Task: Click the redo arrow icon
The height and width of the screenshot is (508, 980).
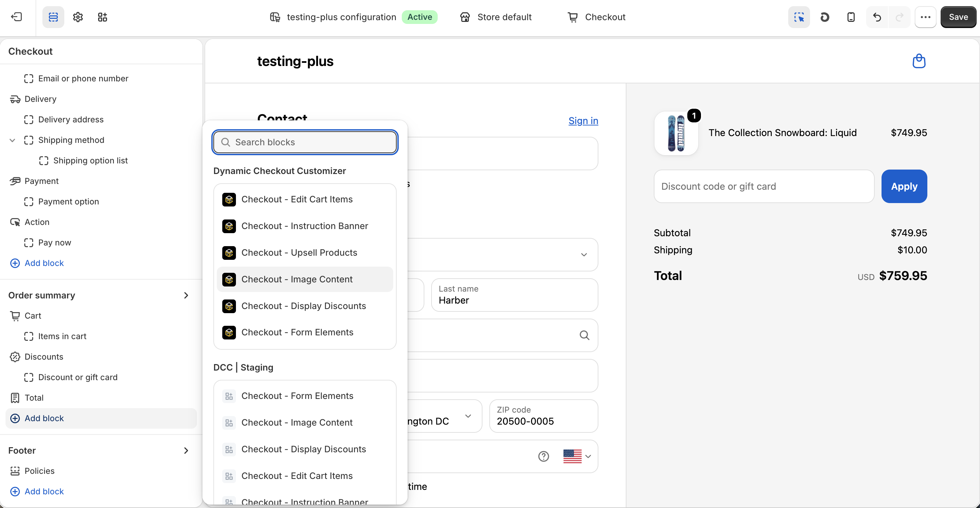Action: (899, 17)
